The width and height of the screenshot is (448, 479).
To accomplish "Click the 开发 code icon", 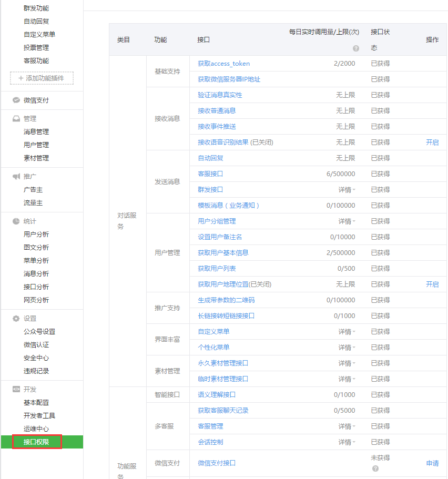I will [16, 390].
